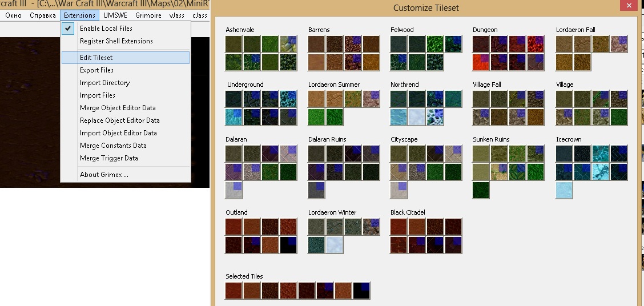Pick the cyan crystal tile ending Underground's top row
Image resolution: width=644 pixels, height=306 pixels.
[x=288, y=99]
